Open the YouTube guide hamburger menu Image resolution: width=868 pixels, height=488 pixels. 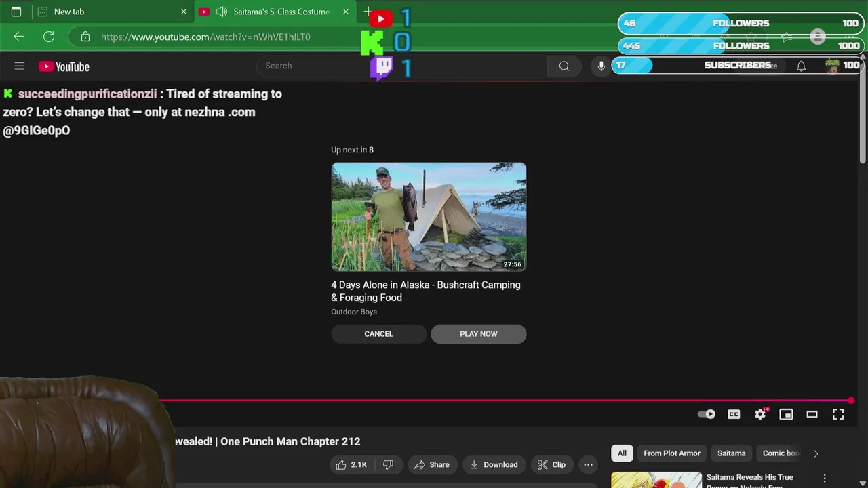20,66
